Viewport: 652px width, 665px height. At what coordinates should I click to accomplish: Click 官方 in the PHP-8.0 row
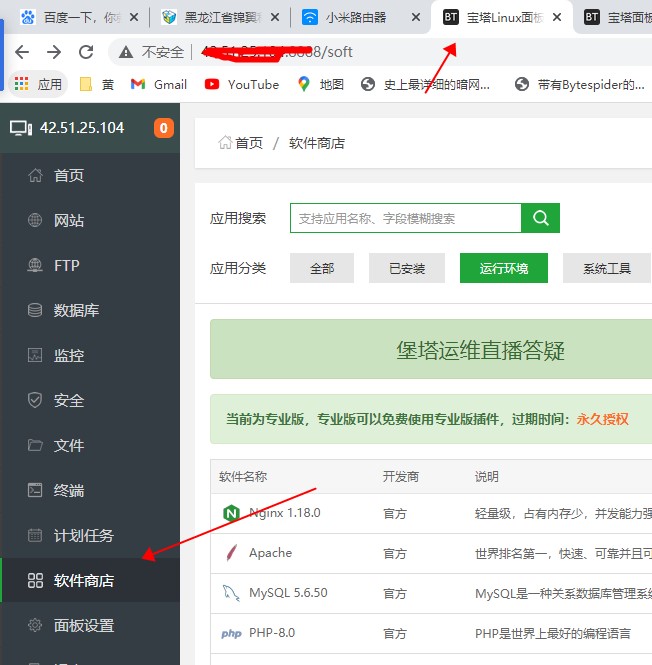(x=395, y=634)
